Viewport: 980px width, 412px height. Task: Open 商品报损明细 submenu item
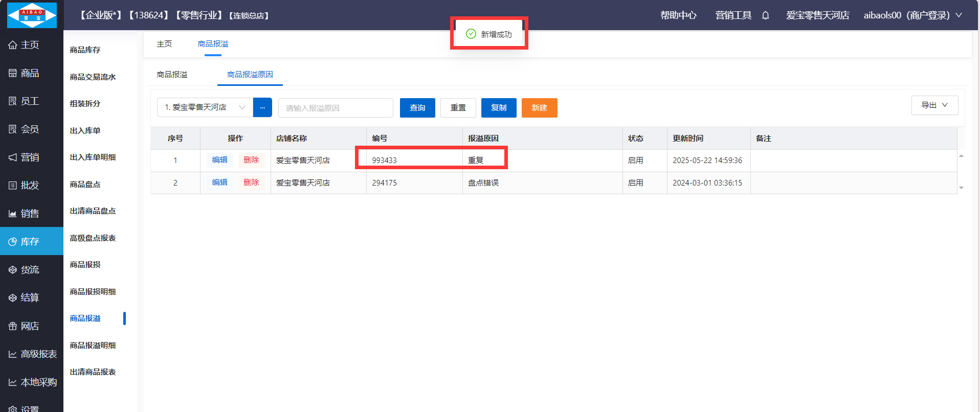pyautogui.click(x=93, y=292)
